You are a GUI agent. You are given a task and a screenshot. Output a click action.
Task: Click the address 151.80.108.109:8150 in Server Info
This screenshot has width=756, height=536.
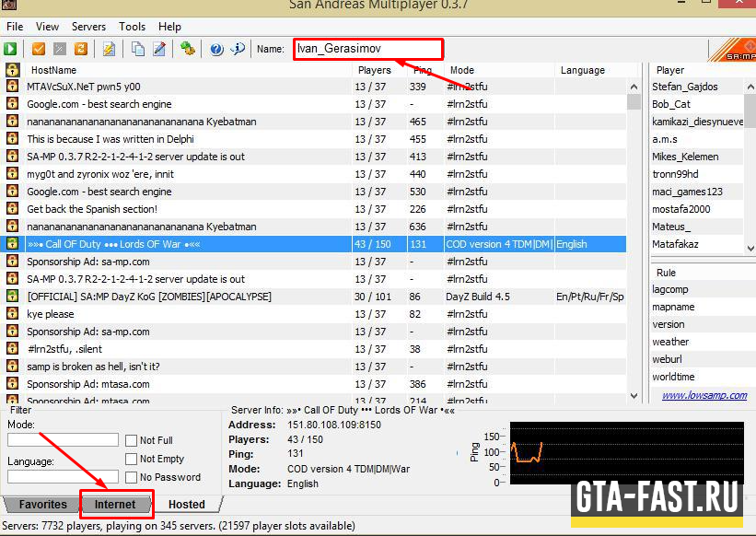coord(334,425)
